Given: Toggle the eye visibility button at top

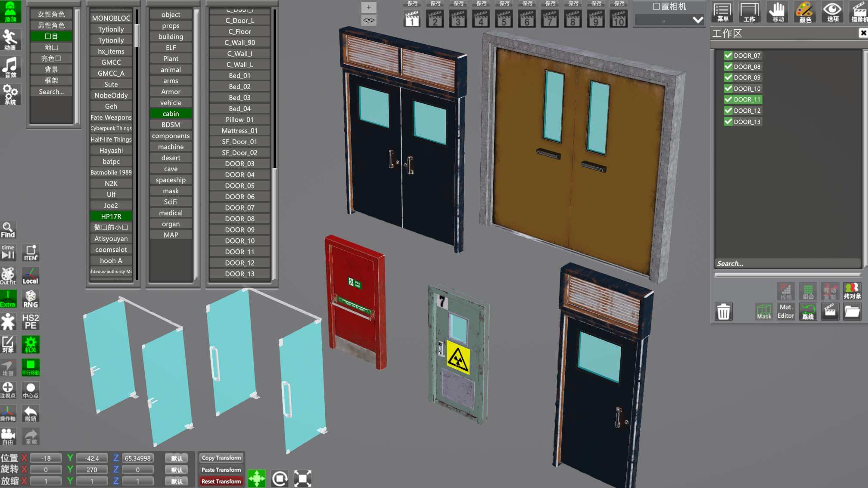Looking at the screenshot, I should coord(369,20).
